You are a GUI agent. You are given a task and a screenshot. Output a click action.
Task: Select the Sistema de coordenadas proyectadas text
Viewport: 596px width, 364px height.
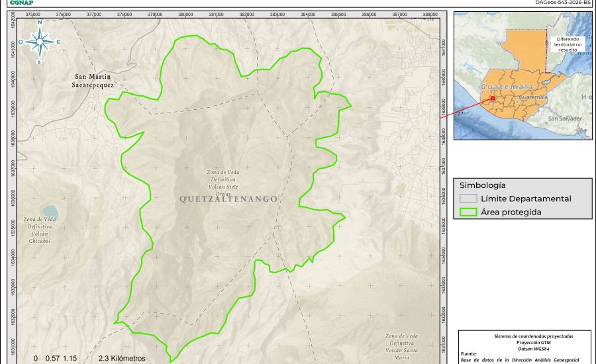pyautogui.click(x=526, y=336)
